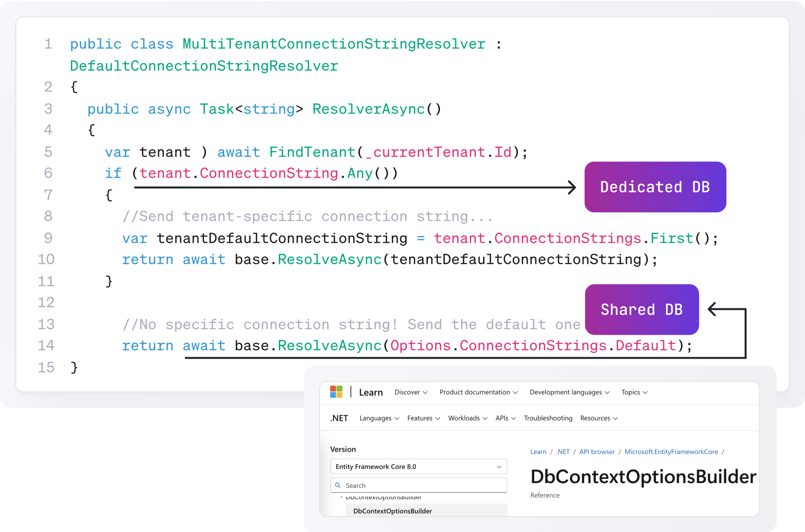805x532 pixels.
Task: Expand the Discover menu
Action: click(x=411, y=392)
